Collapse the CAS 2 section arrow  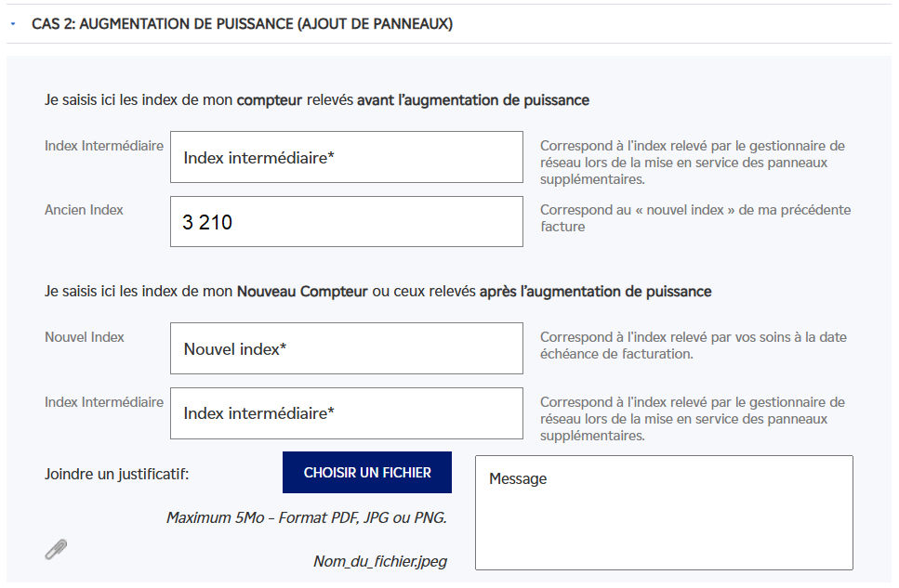click(13, 24)
